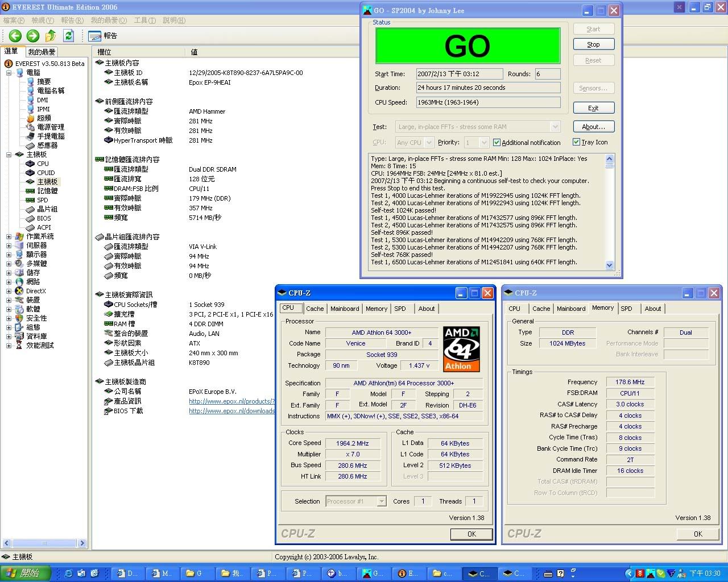Image resolution: width=728 pixels, height=582 pixels.
Task: Click the green Forward arrow toolbar icon
Action: (x=33, y=36)
